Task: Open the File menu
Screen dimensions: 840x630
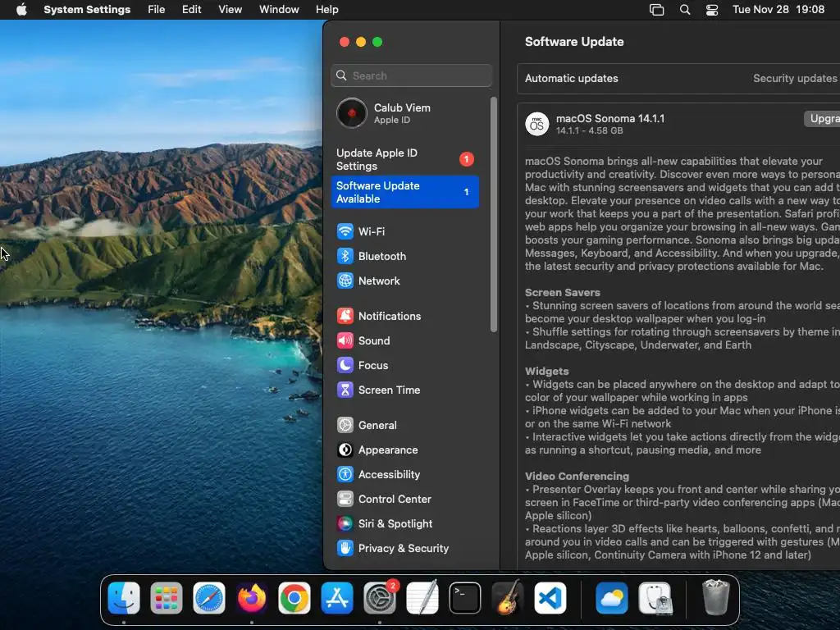Action: 157,10
